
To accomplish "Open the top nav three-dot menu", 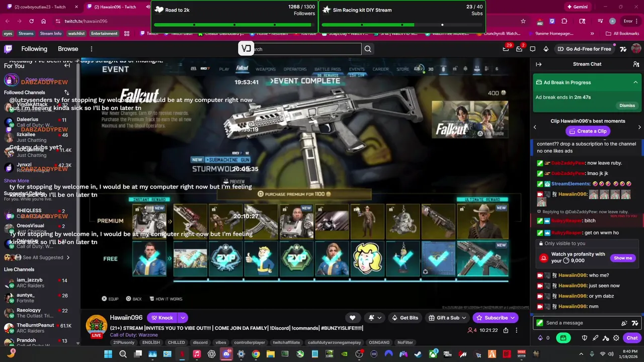I will tap(92, 49).
